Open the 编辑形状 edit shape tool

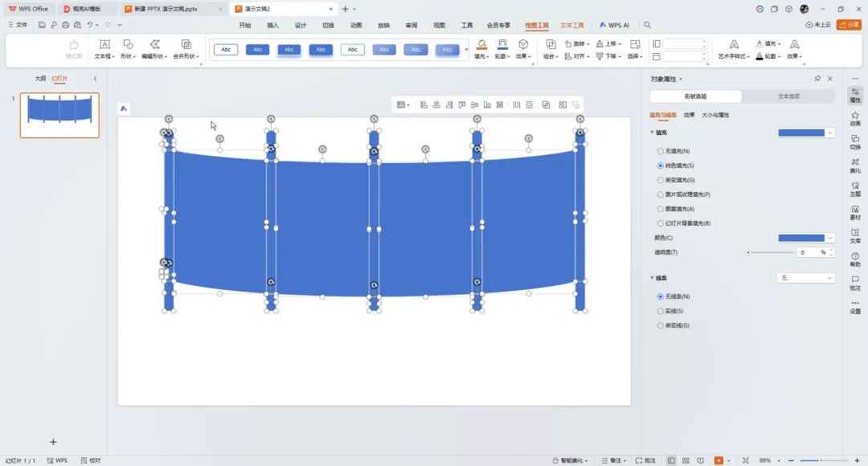[154, 49]
